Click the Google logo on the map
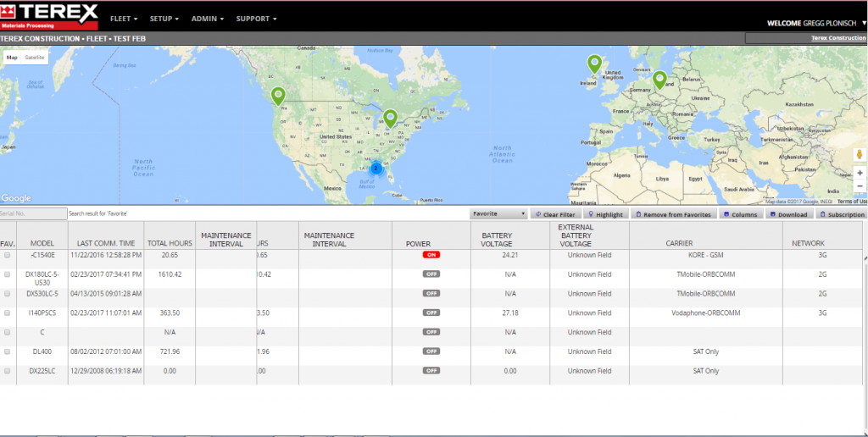Screen dimensions: 868x437 pyautogui.click(x=16, y=198)
